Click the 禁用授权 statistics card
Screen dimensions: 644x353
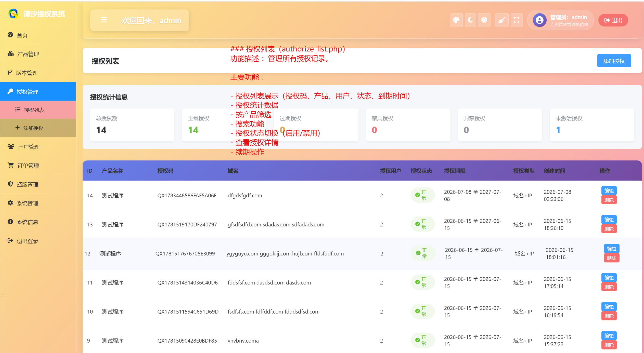click(408, 125)
